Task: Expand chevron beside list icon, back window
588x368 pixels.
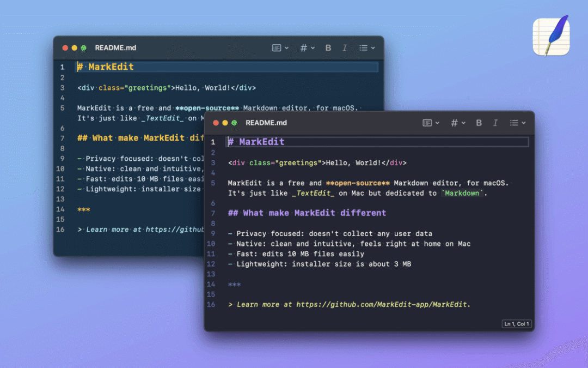Action: (x=373, y=47)
